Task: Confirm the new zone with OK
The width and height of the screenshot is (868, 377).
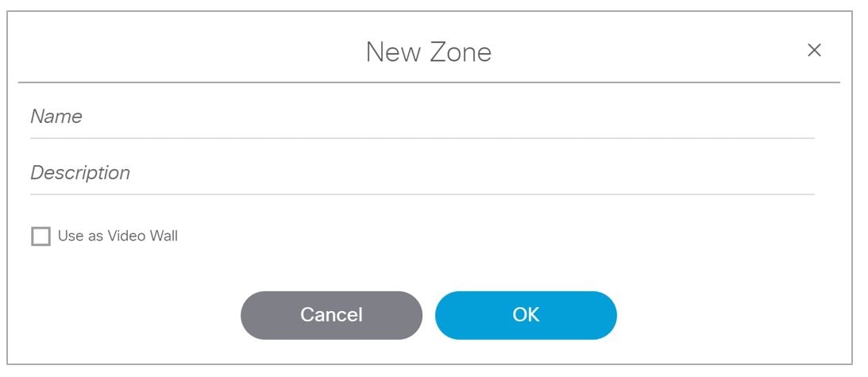Action: 526,315
